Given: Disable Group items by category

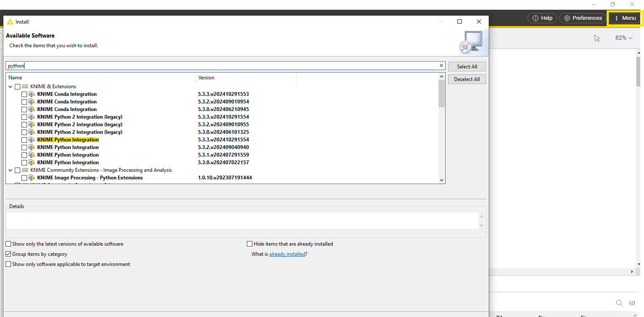Looking at the screenshot, I should tap(8, 254).
